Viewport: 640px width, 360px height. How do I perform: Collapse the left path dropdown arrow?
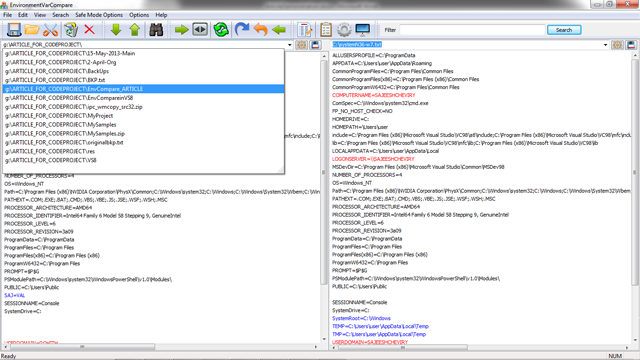[x=289, y=45]
